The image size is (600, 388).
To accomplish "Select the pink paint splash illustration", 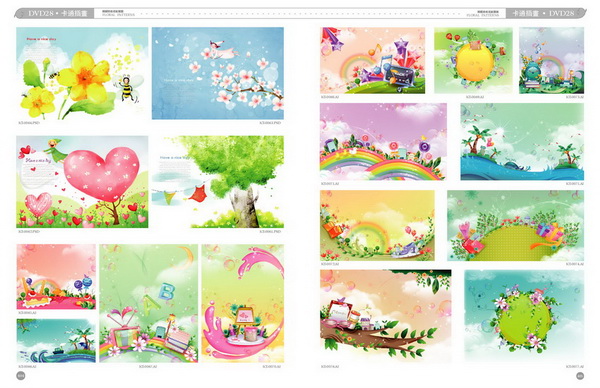I will pos(243,303).
